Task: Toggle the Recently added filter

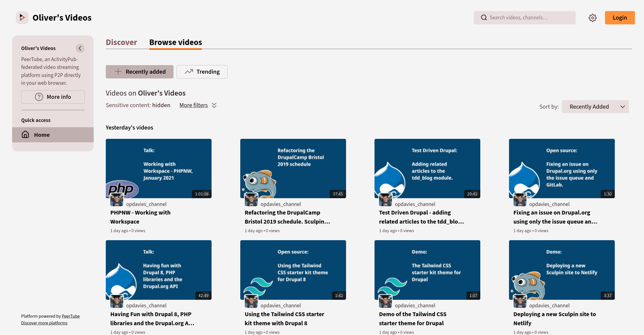Action: click(140, 72)
